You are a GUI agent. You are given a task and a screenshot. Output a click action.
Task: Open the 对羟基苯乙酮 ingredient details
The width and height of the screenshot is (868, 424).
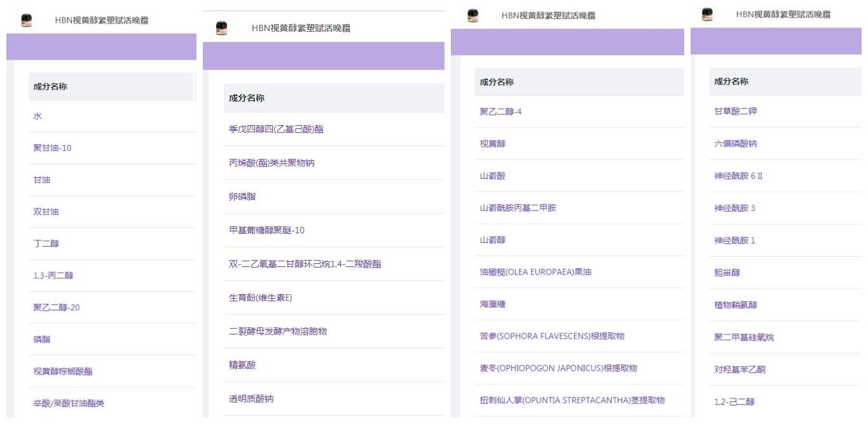click(x=740, y=369)
